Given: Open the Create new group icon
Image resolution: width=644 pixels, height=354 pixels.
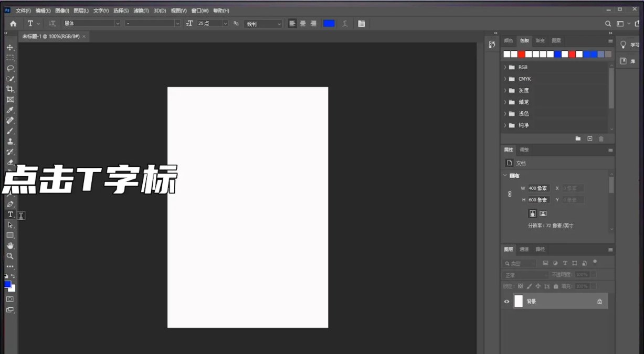Looking at the screenshot, I should point(578,138).
